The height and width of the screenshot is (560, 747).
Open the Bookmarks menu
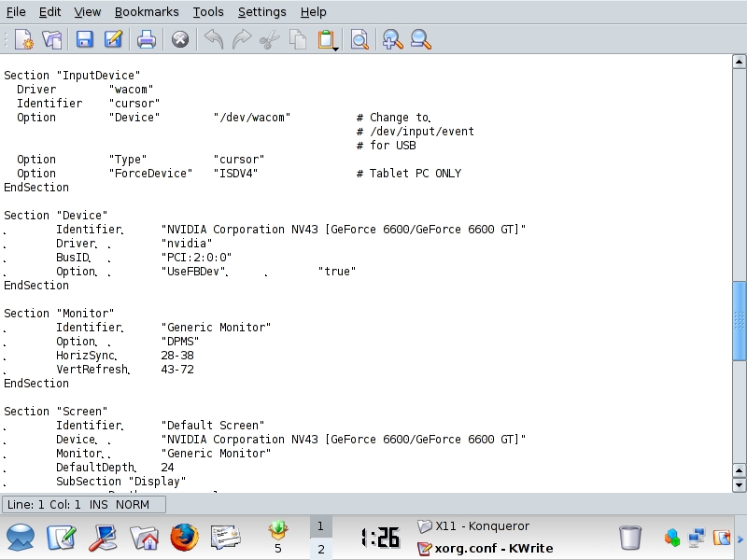[147, 12]
